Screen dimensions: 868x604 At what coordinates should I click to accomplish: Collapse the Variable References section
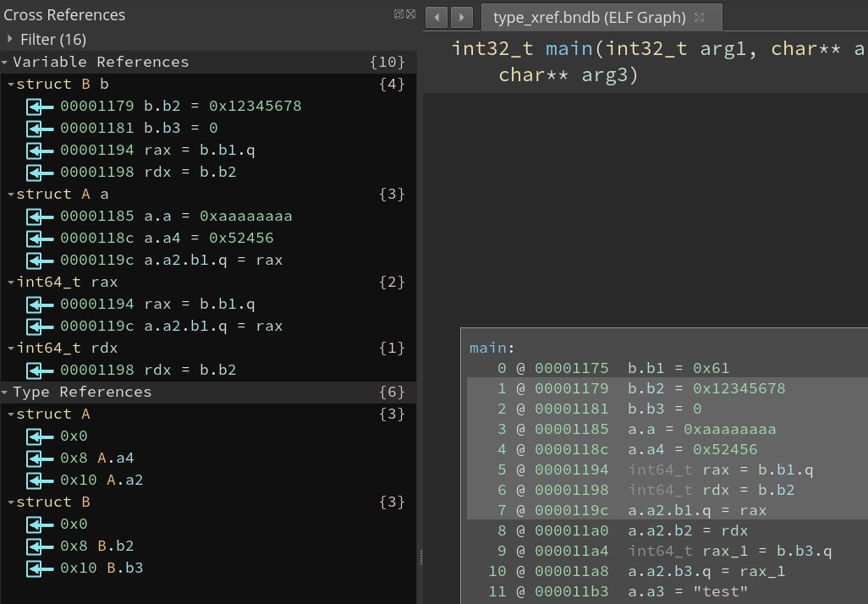pyautogui.click(x=6, y=62)
